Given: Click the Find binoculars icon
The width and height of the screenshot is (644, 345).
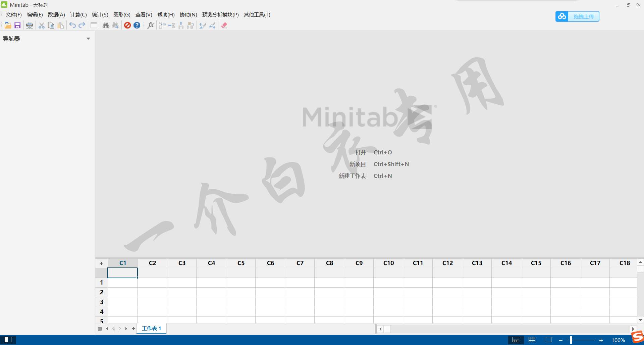Looking at the screenshot, I should coord(106,25).
